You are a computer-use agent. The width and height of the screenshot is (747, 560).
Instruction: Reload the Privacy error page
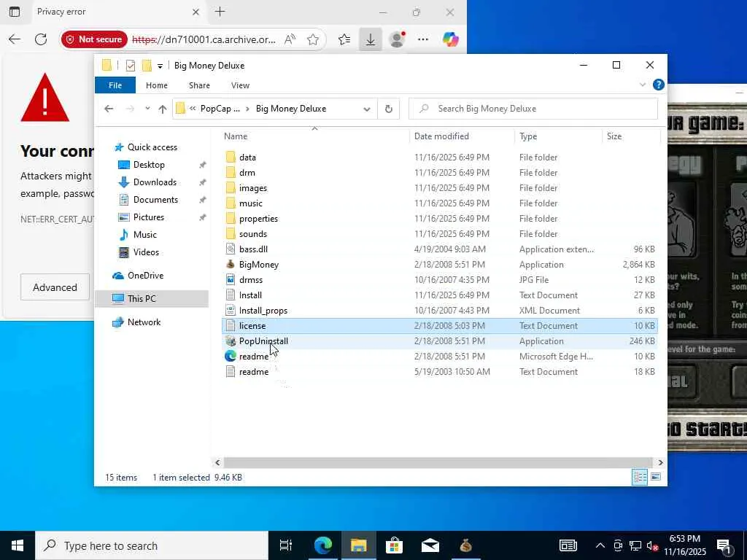tap(41, 39)
